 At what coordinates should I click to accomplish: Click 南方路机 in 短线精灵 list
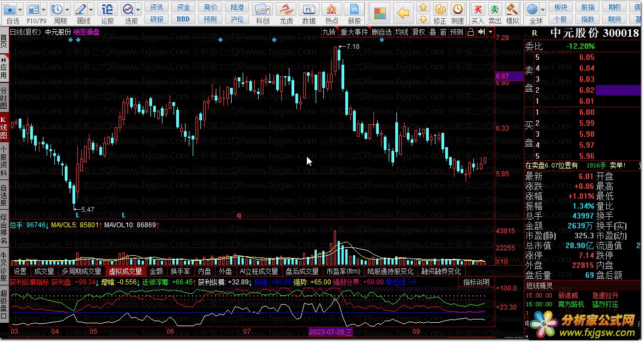point(571,304)
